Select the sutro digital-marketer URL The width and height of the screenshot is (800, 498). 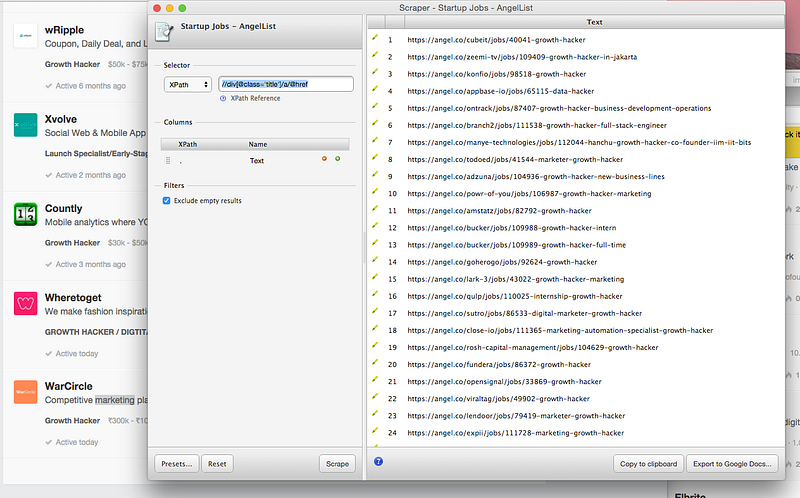click(x=524, y=313)
